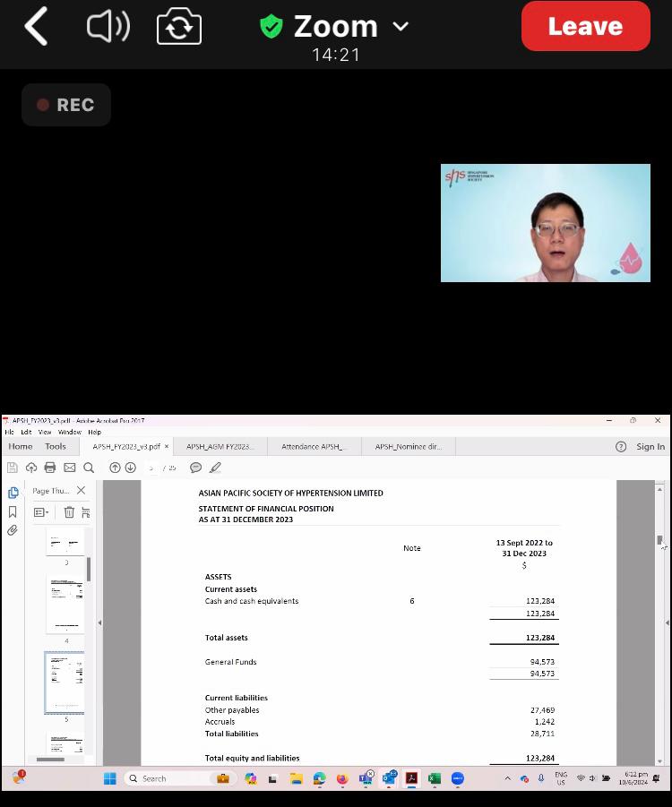Click the Print icon in Acrobat toolbar
The width and height of the screenshot is (672, 807).
50,468
